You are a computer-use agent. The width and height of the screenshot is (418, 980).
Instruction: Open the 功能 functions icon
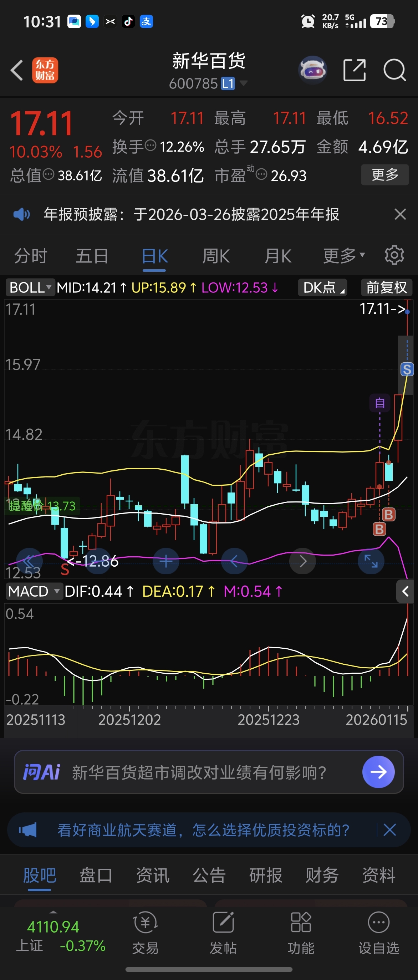[301, 933]
